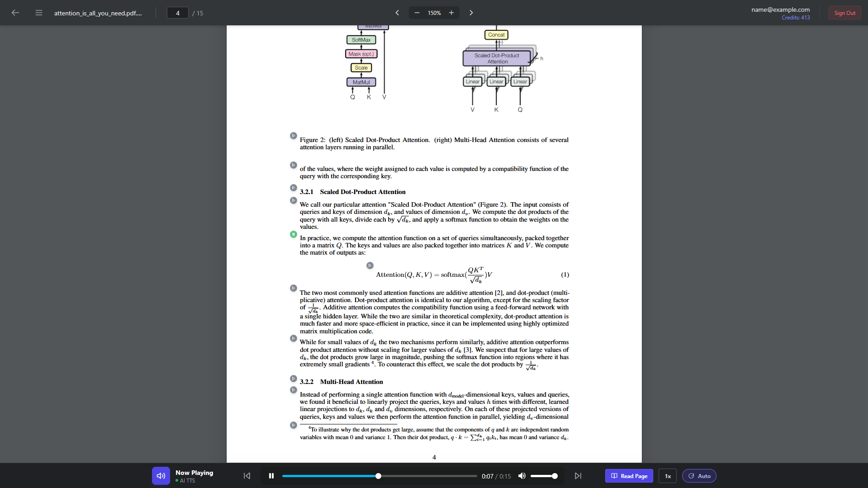Click the back arrow icon

(x=15, y=13)
